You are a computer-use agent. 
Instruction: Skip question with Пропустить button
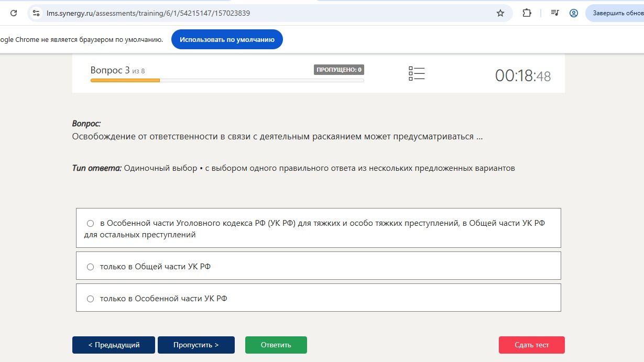[x=196, y=345]
